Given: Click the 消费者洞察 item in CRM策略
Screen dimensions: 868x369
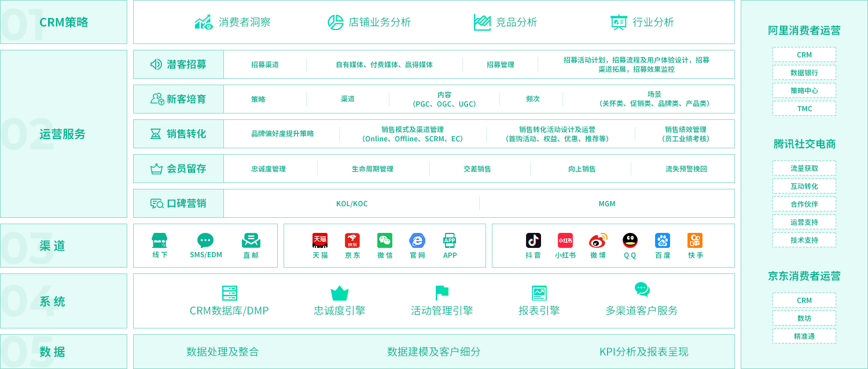Looking at the screenshot, I should pos(233,23).
